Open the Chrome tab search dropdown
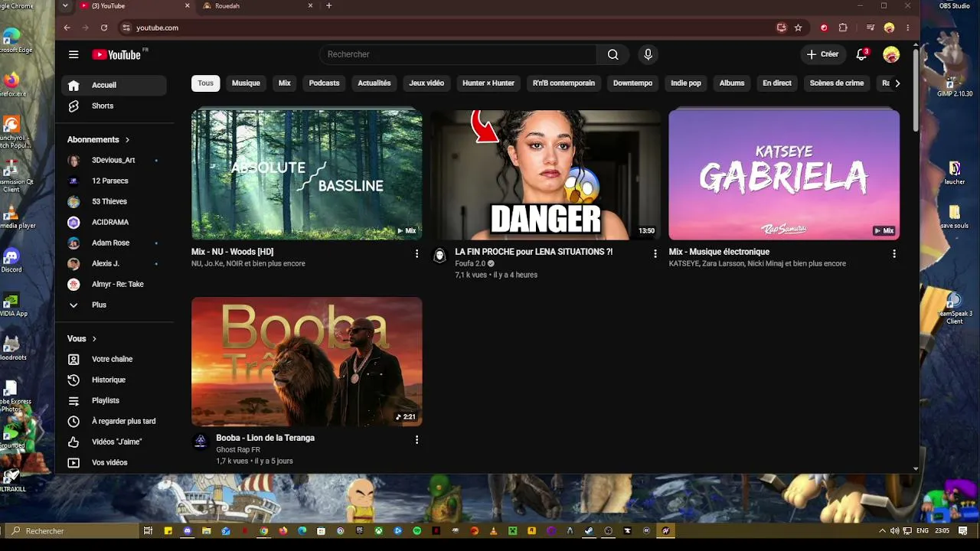Image resolution: width=980 pixels, height=551 pixels. click(65, 5)
